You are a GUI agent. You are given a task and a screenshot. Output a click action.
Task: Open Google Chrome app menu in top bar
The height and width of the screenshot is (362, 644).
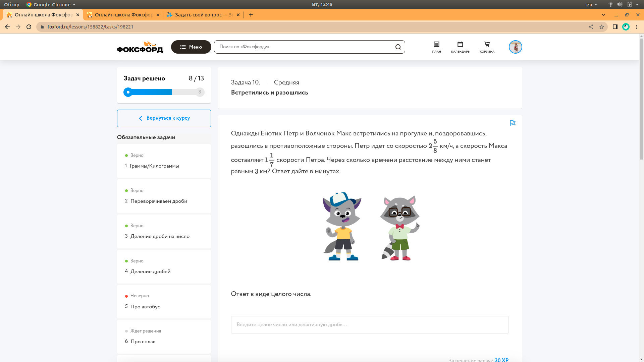point(51,5)
